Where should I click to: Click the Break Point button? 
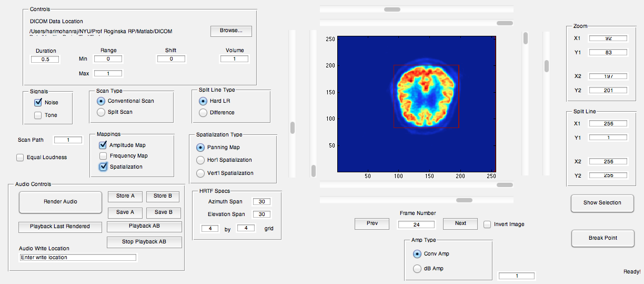602,238
